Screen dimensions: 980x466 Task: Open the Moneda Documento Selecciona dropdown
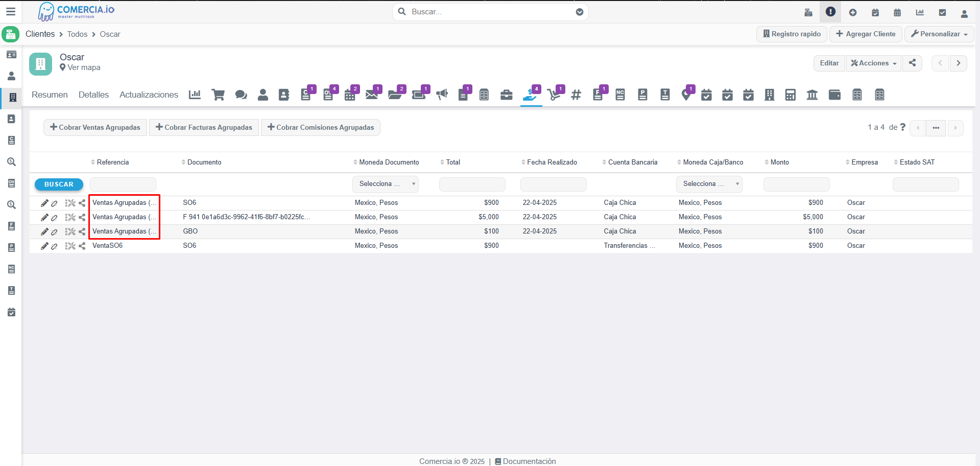pos(386,184)
